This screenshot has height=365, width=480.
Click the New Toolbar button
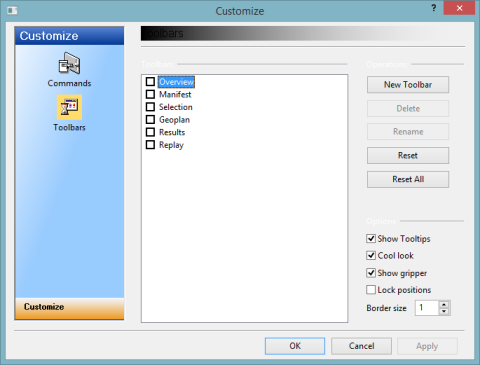coord(408,85)
